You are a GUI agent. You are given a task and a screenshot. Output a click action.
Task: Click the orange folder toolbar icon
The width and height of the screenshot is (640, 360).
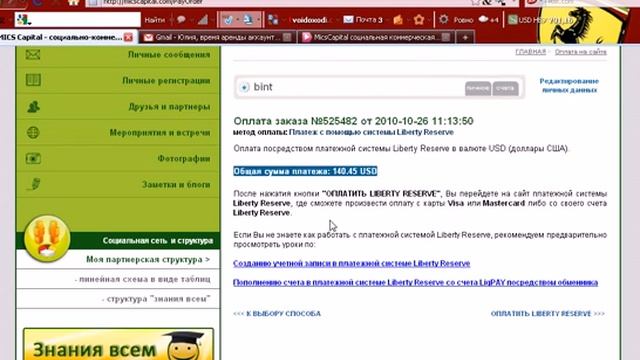point(398,20)
